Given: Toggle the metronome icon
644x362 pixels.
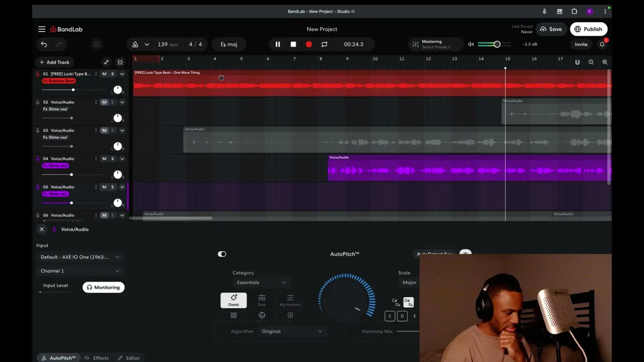Looking at the screenshot, I should 135,44.
